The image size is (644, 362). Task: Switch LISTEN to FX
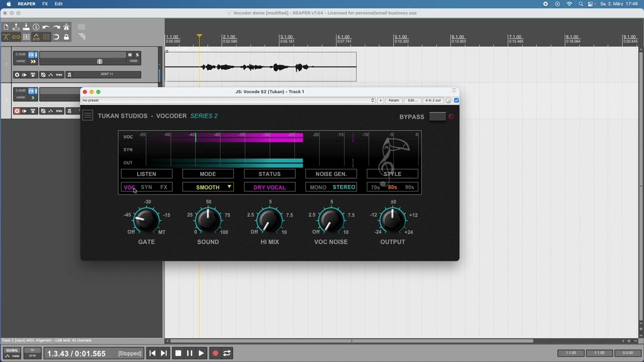click(164, 187)
